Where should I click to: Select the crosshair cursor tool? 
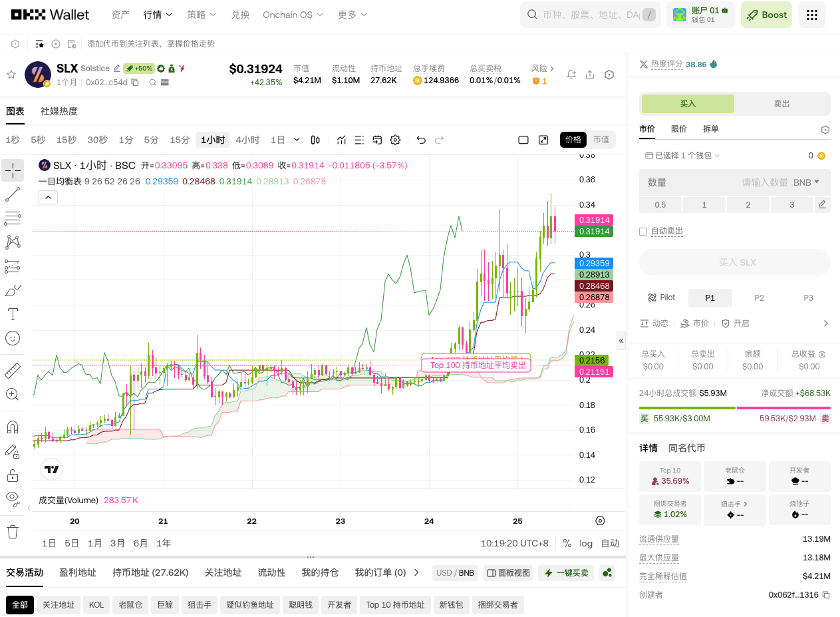pos(12,170)
